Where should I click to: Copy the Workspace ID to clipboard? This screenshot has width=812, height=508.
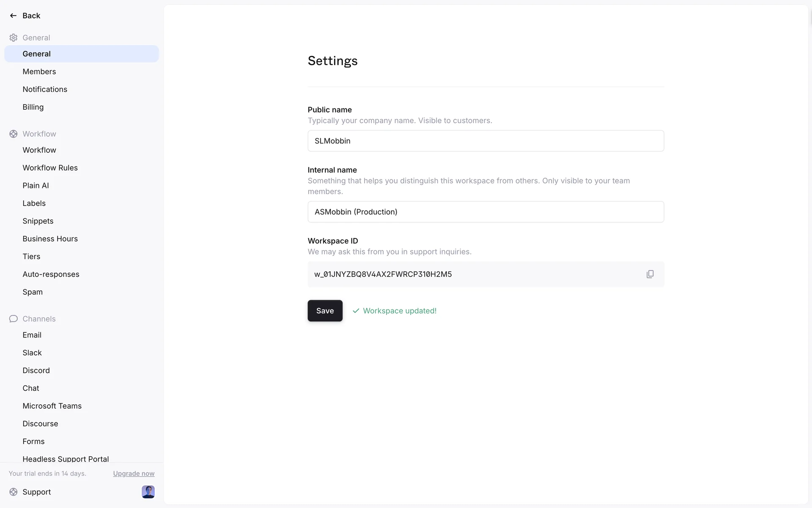[x=650, y=274]
